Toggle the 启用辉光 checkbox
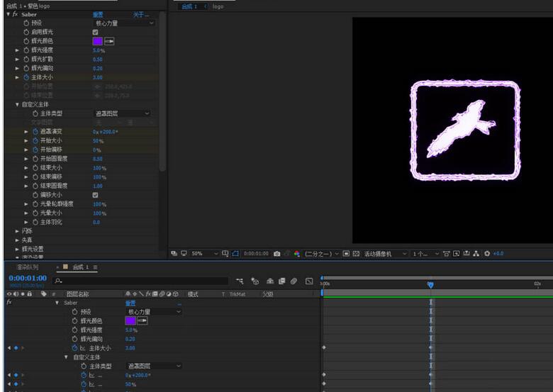 coord(96,32)
